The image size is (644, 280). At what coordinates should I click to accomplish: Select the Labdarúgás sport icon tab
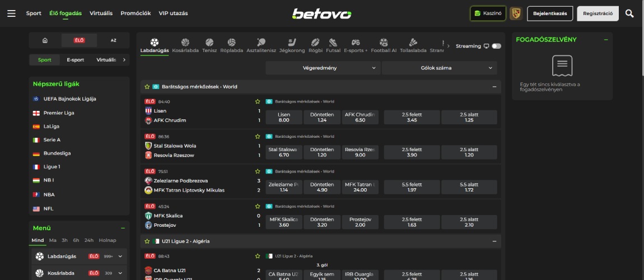pos(155,45)
